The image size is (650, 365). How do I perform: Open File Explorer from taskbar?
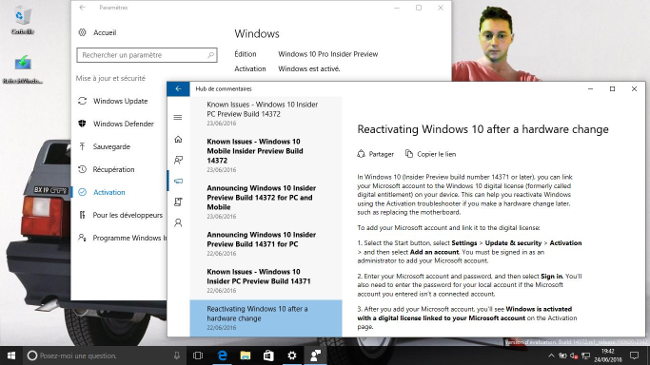click(x=245, y=355)
